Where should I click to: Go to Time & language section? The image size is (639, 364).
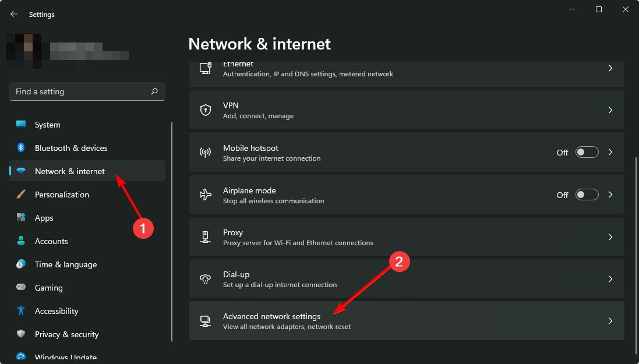click(66, 264)
